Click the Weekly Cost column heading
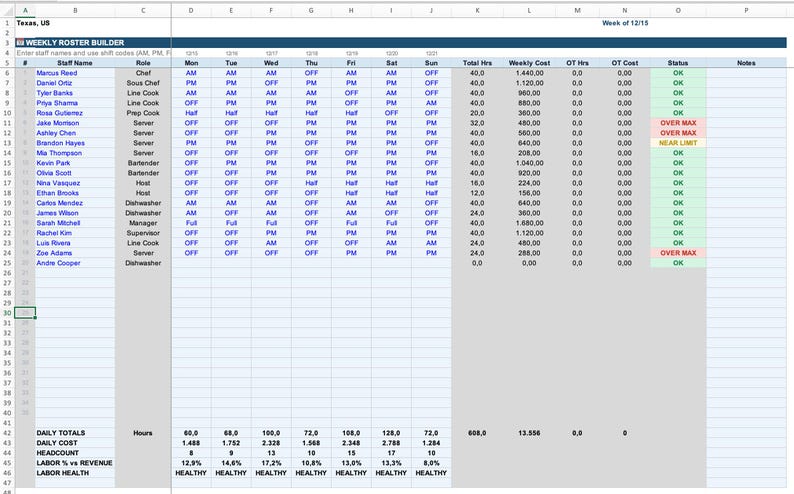 click(x=529, y=63)
